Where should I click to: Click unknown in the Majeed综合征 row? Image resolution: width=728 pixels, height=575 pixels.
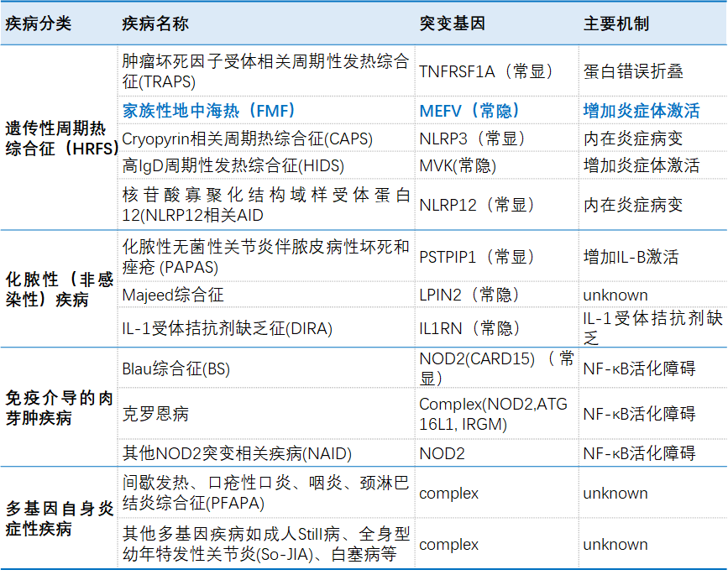tap(615, 295)
